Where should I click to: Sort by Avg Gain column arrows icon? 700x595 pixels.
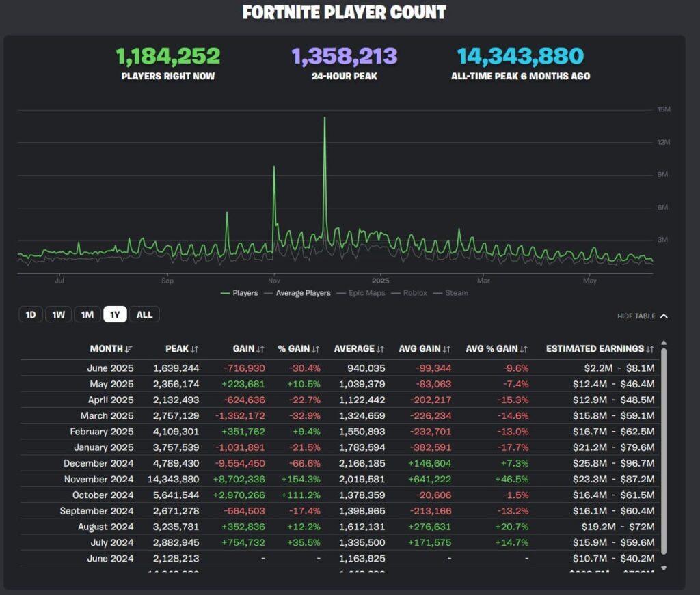pyautogui.click(x=447, y=349)
